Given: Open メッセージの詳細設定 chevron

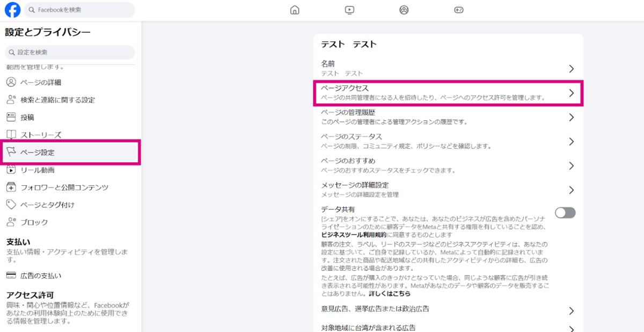Looking at the screenshot, I should [x=571, y=190].
